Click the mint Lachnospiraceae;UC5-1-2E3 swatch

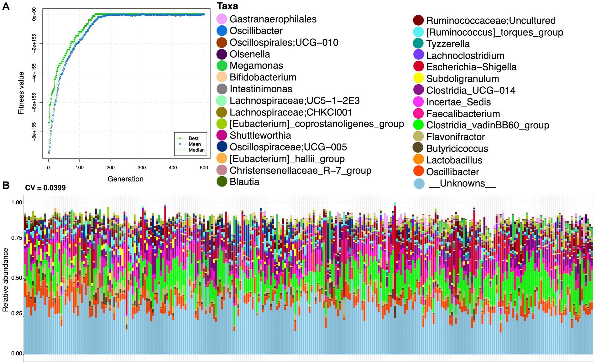coord(222,100)
